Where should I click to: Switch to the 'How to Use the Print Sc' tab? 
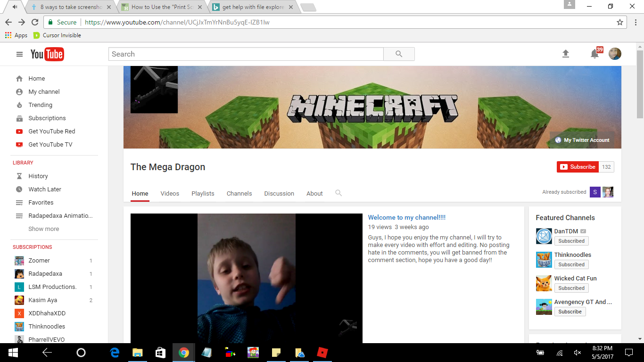(x=160, y=7)
